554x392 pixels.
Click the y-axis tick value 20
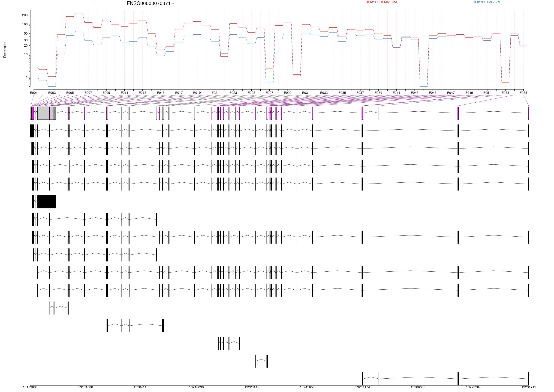[26, 46]
